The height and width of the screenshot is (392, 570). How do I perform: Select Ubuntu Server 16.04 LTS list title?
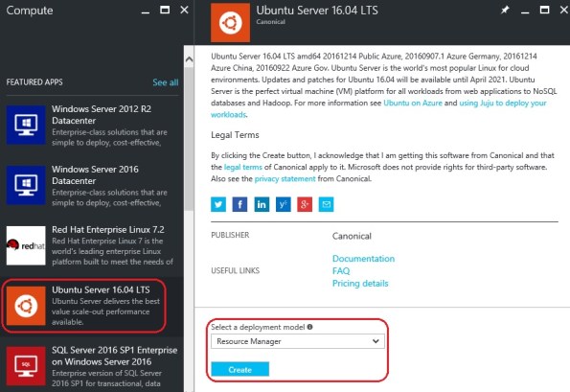tap(101, 289)
